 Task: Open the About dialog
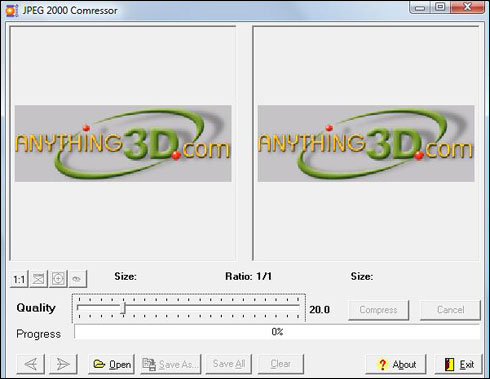click(396, 364)
